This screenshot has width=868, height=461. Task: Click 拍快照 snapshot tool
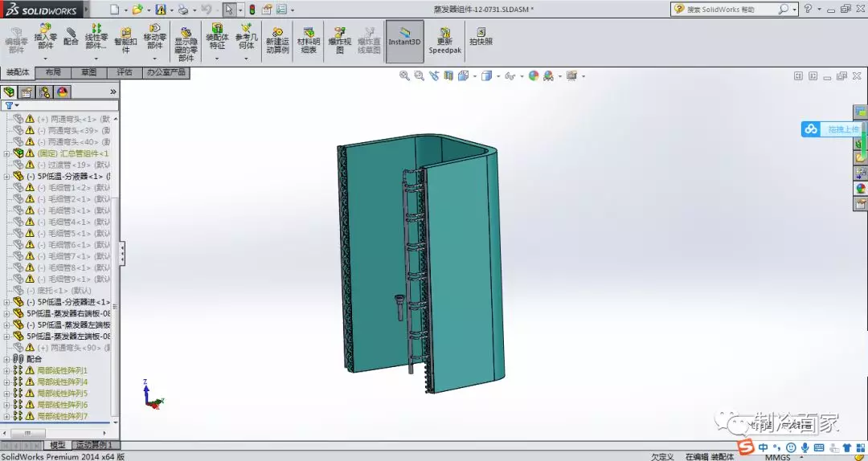[481, 36]
